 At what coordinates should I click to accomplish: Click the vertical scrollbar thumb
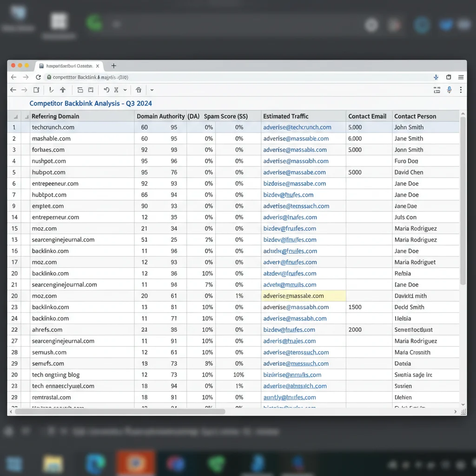point(463,200)
